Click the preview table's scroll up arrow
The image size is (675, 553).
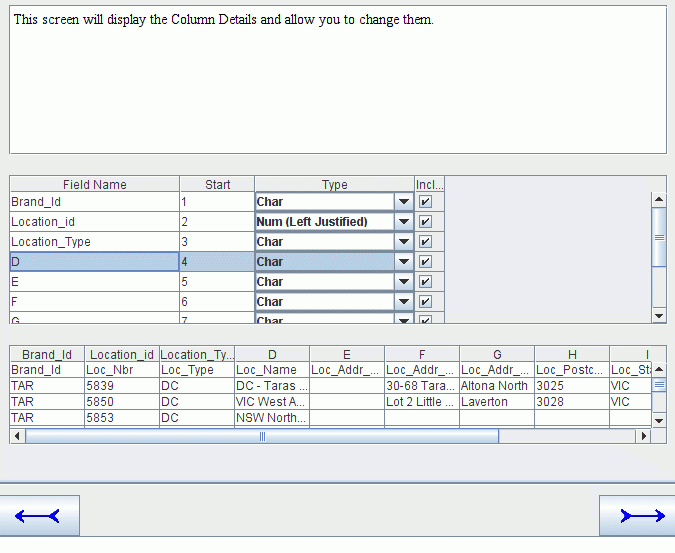tap(659, 369)
